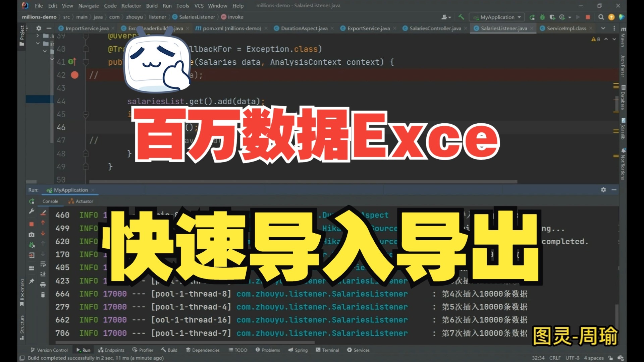Enable scroll to end in the console
Image resolution: width=644 pixels, height=362 pixels.
click(x=43, y=274)
